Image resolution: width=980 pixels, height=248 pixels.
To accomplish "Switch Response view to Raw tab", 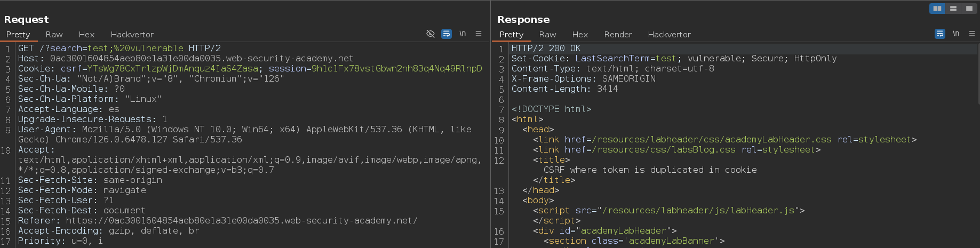I will 547,34.
